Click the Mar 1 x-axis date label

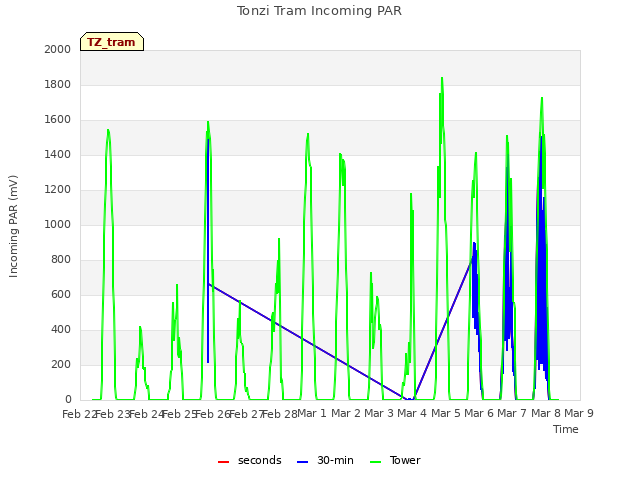[312, 413]
